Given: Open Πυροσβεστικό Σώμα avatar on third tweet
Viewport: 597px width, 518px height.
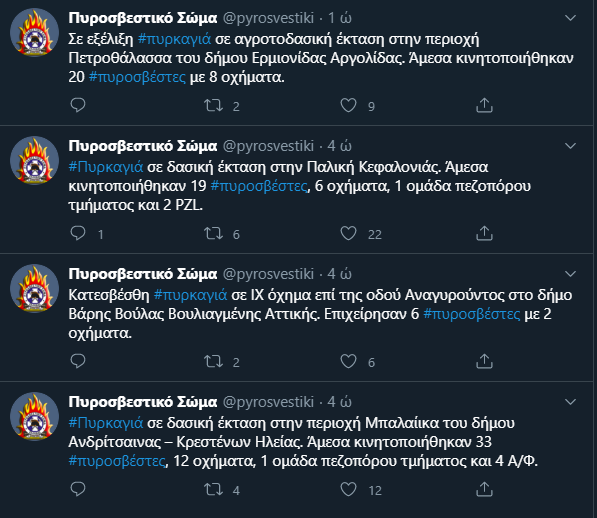Looking at the screenshot, I should [34, 288].
